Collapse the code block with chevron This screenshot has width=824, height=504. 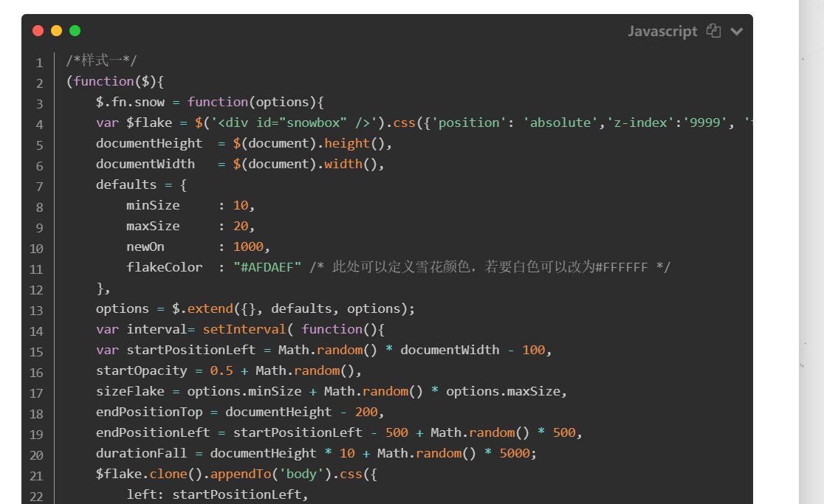click(x=737, y=32)
